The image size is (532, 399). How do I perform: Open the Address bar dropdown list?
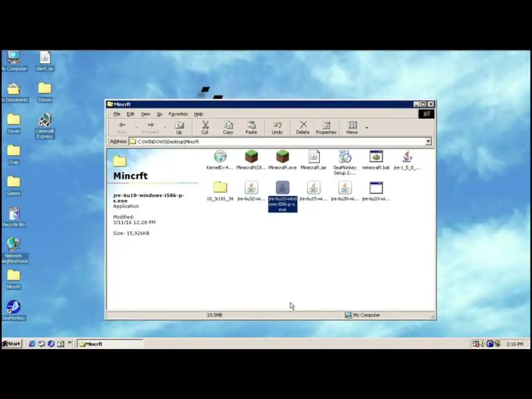pyautogui.click(x=428, y=141)
